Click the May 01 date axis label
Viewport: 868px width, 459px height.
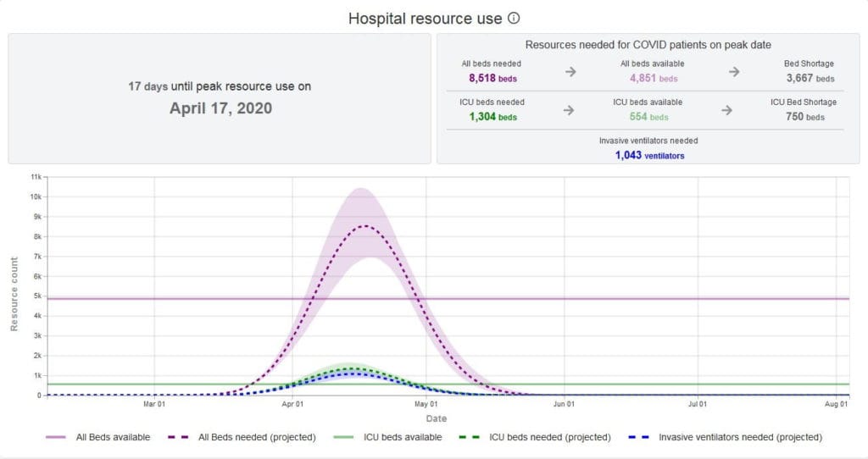[425, 405]
